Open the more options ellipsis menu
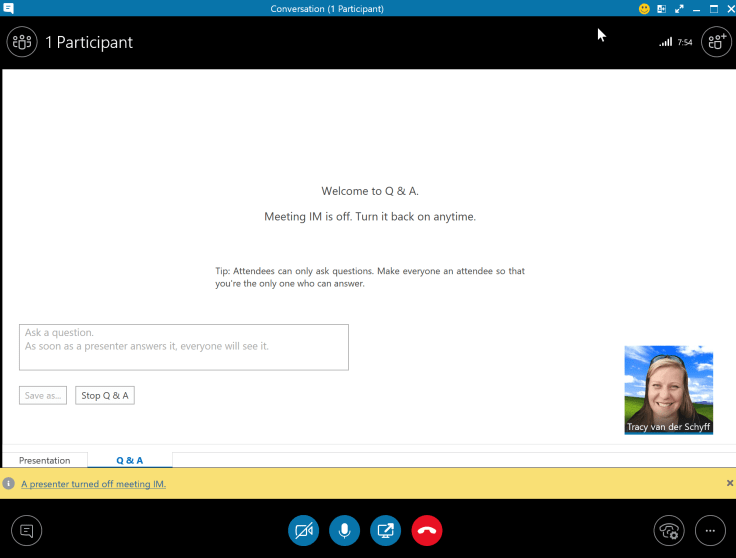Viewport: 736px width, 558px height. point(710,530)
